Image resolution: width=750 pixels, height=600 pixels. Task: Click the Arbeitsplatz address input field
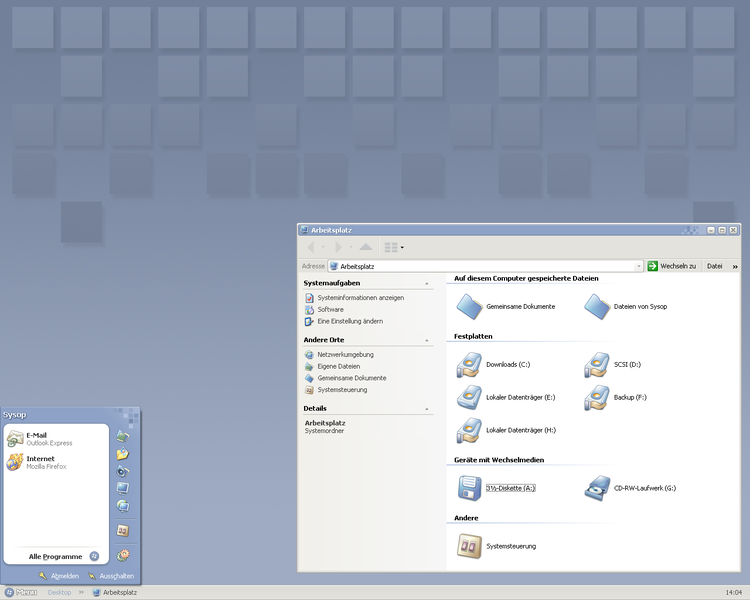tap(480, 267)
